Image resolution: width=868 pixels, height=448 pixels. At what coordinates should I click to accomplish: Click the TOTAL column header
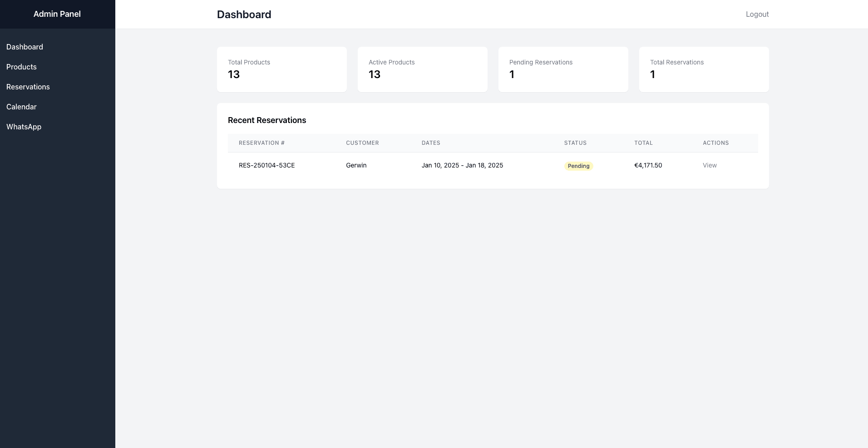(x=643, y=143)
